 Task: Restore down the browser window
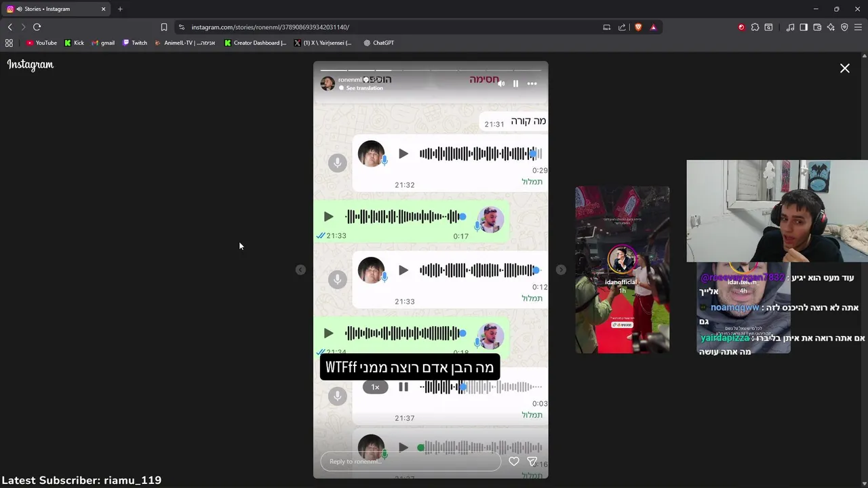click(836, 9)
